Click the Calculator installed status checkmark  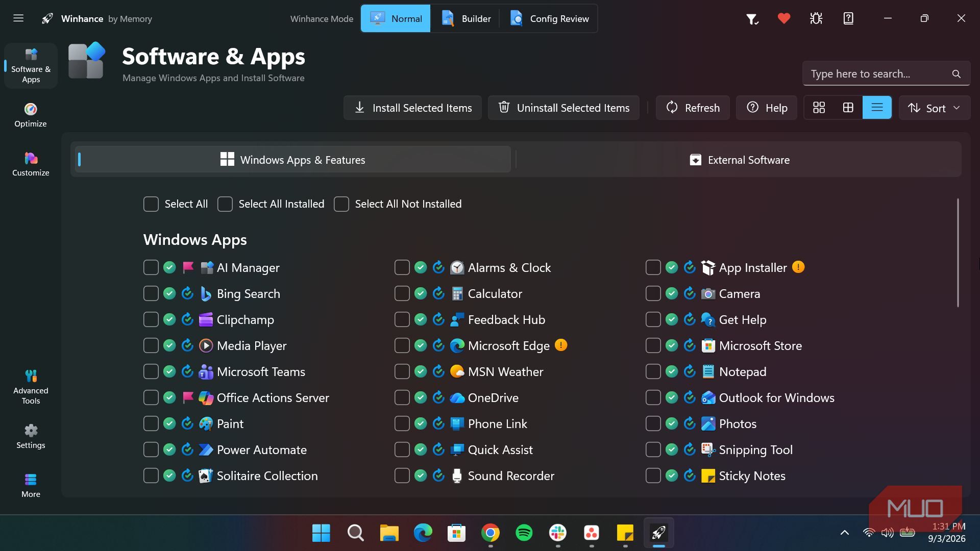(421, 293)
